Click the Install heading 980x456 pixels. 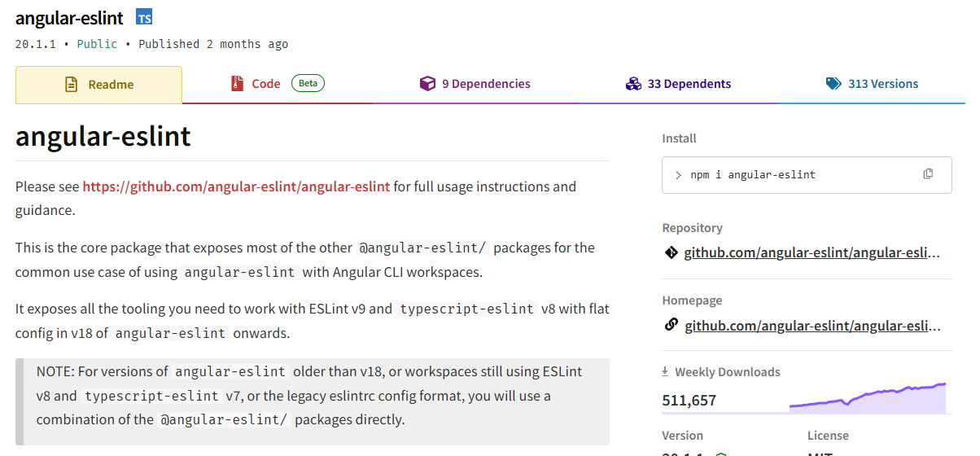pyautogui.click(x=679, y=138)
